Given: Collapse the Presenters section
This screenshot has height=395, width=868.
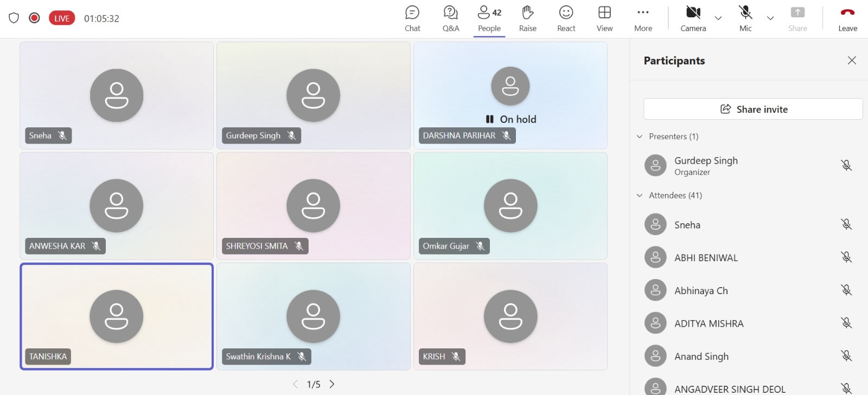Looking at the screenshot, I should click(x=640, y=137).
